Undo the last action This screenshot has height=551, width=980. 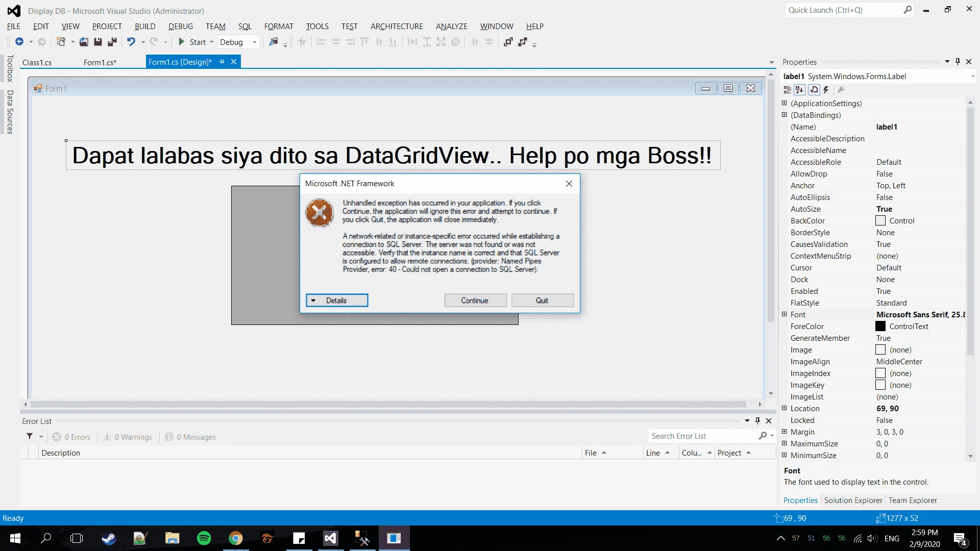(131, 42)
